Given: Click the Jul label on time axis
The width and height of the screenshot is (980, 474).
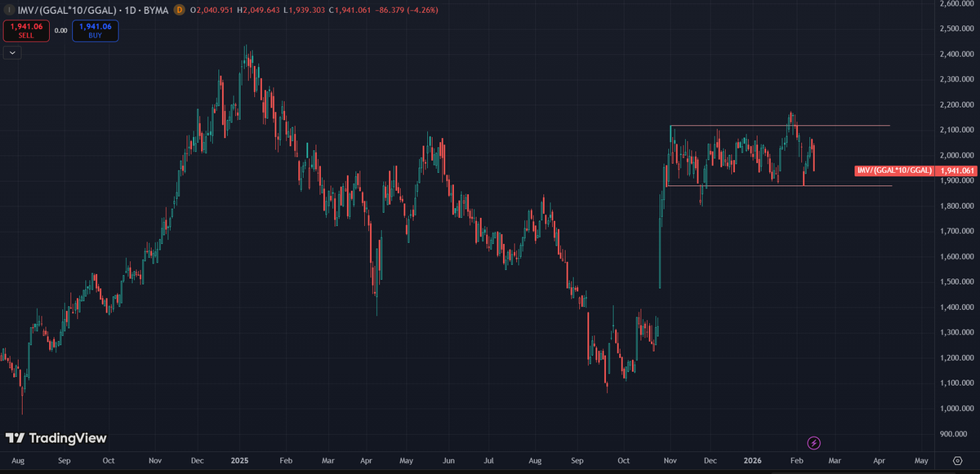Looking at the screenshot, I should tap(488, 461).
